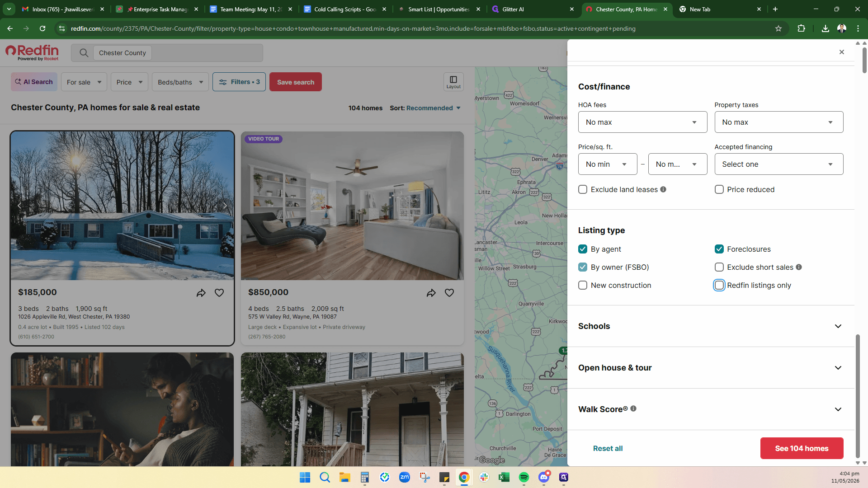Switch to the Glitter AI tab

533,9
